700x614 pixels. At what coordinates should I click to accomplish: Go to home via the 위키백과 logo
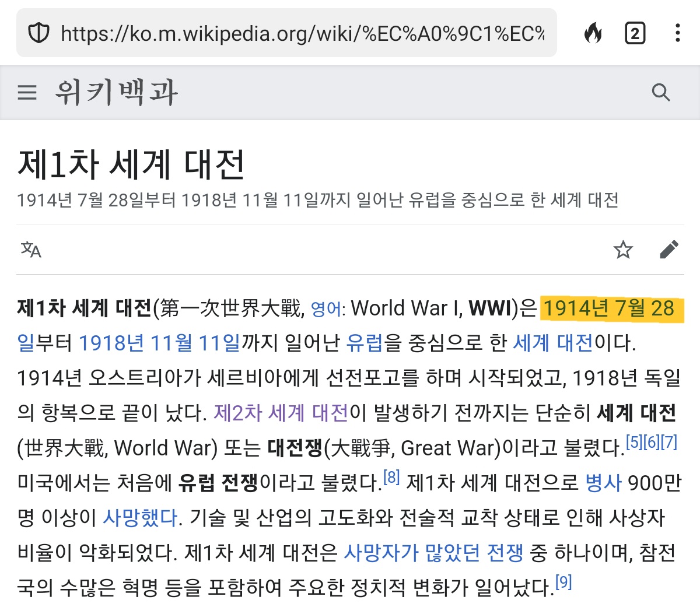(116, 92)
